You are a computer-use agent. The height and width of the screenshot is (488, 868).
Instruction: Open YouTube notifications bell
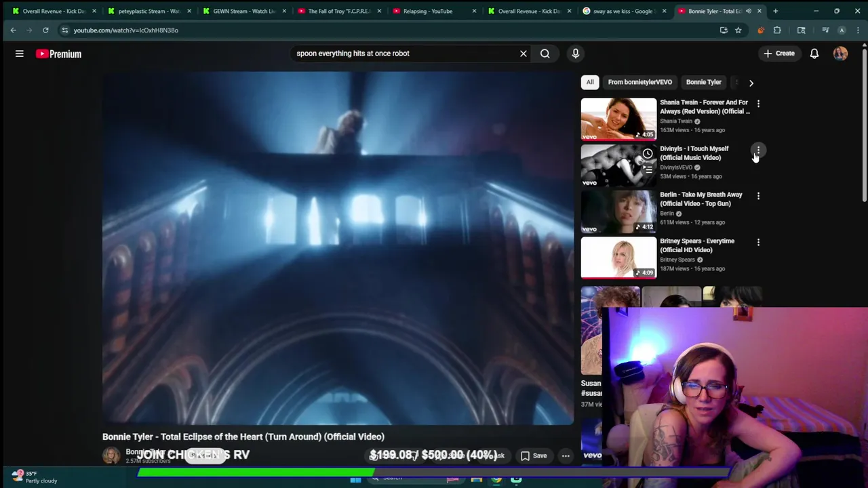click(814, 54)
